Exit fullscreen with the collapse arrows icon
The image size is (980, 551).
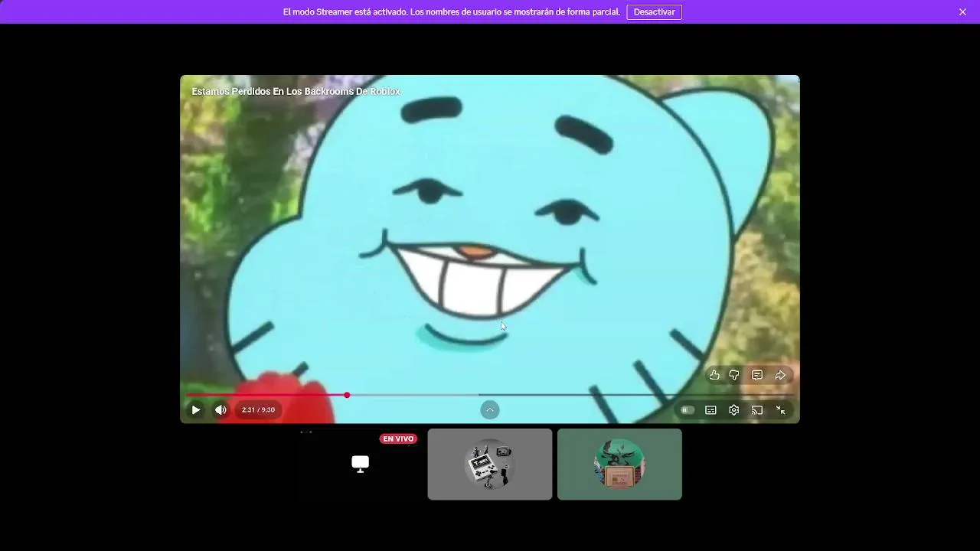[780, 410]
